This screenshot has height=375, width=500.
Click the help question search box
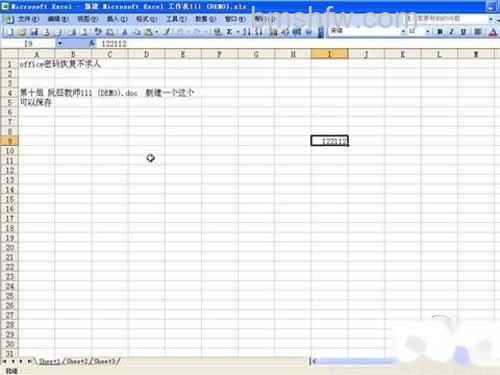tap(447, 19)
